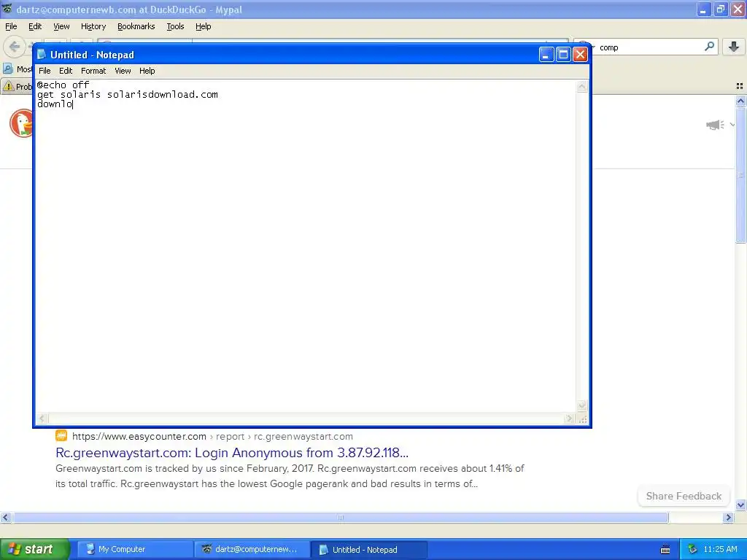Screen dimensions: 747x560
Task: Close the Notepad window
Action: click(x=580, y=55)
